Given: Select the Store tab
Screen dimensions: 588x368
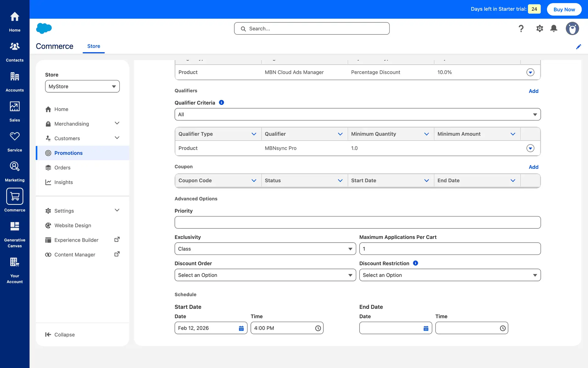Looking at the screenshot, I should 93,46.
